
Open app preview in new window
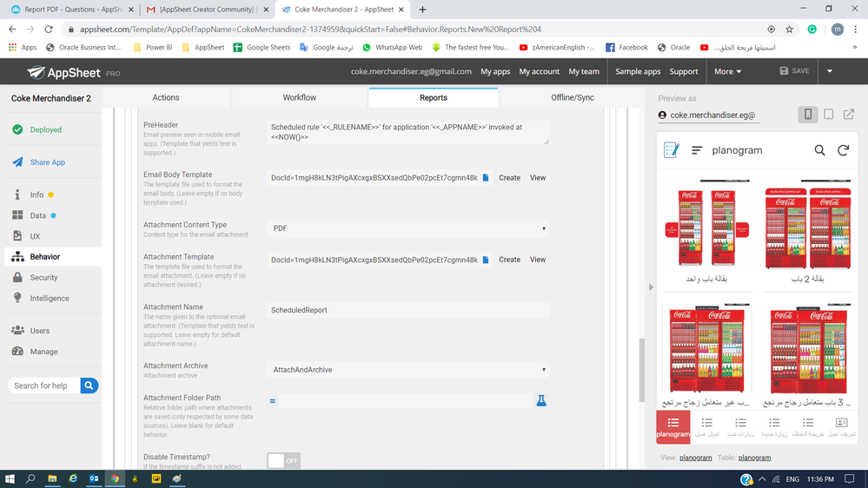[x=849, y=115]
